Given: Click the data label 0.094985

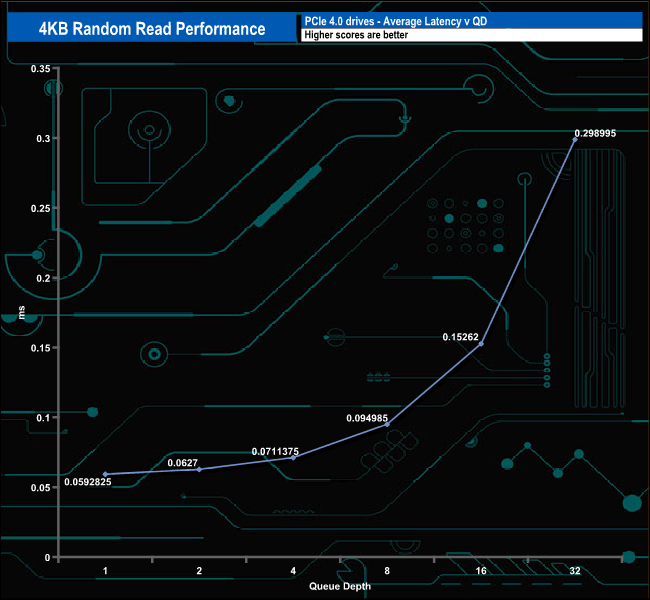Looking at the screenshot, I should click(x=367, y=418).
